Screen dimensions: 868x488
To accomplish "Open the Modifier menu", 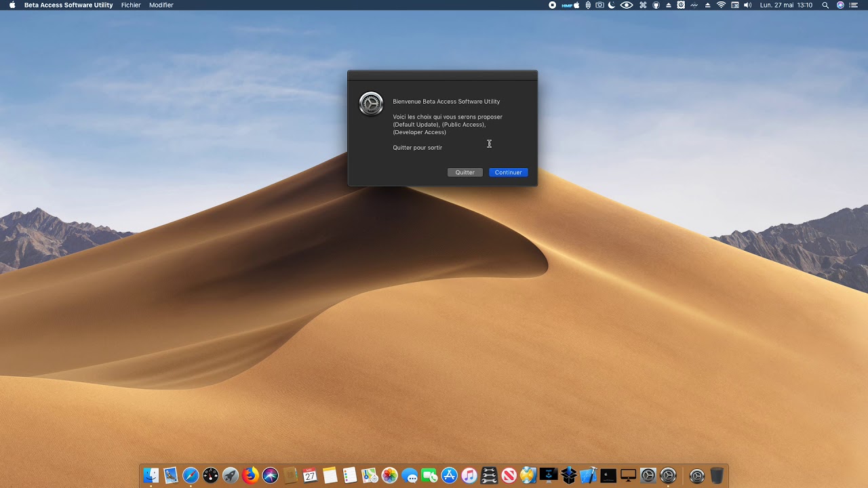I will point(161,5).
